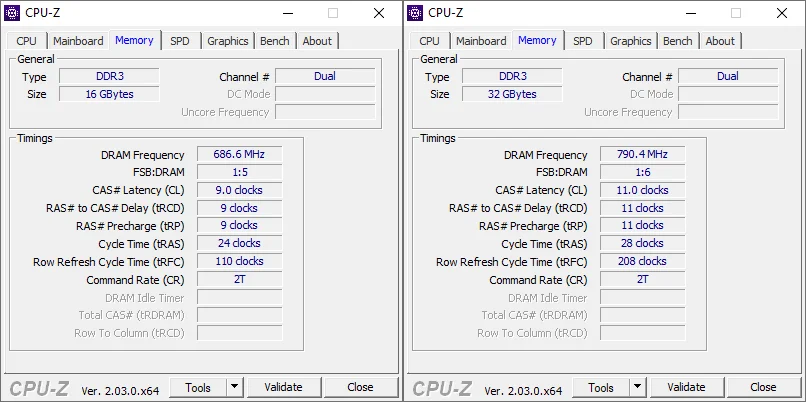Click Validate button in the left window
Image resolution: width=806 pixels, height=402 pixels.
284,387
